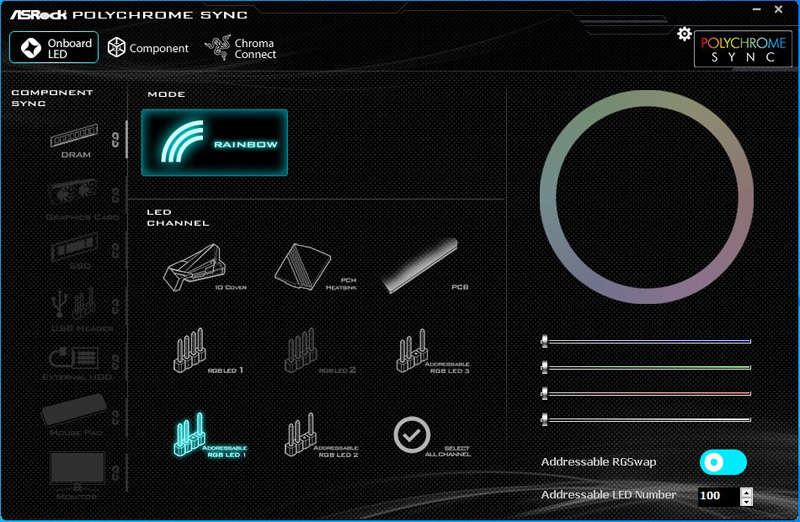
Task: Toggle the SSD sync link
Action: tap(115, 251)
